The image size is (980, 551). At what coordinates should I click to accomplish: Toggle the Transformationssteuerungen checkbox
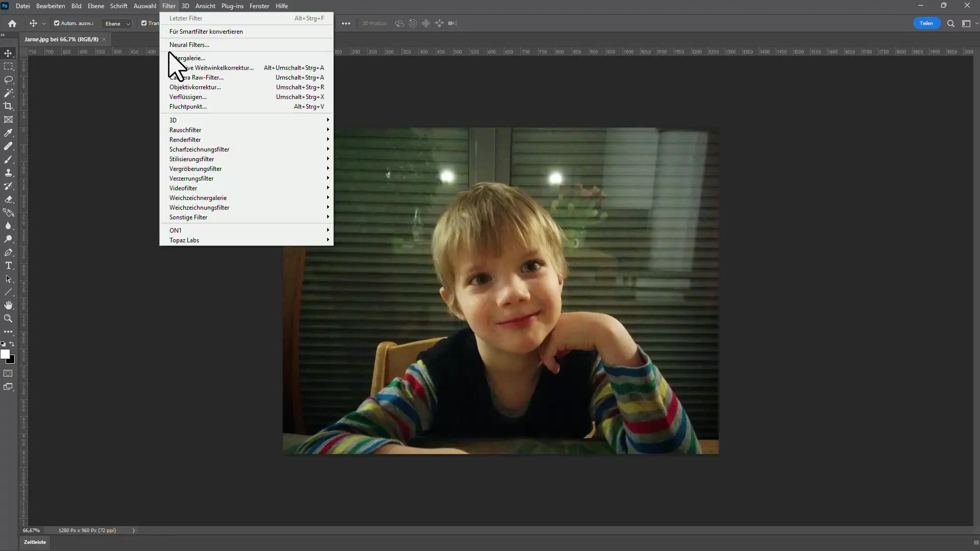point(144,23)
